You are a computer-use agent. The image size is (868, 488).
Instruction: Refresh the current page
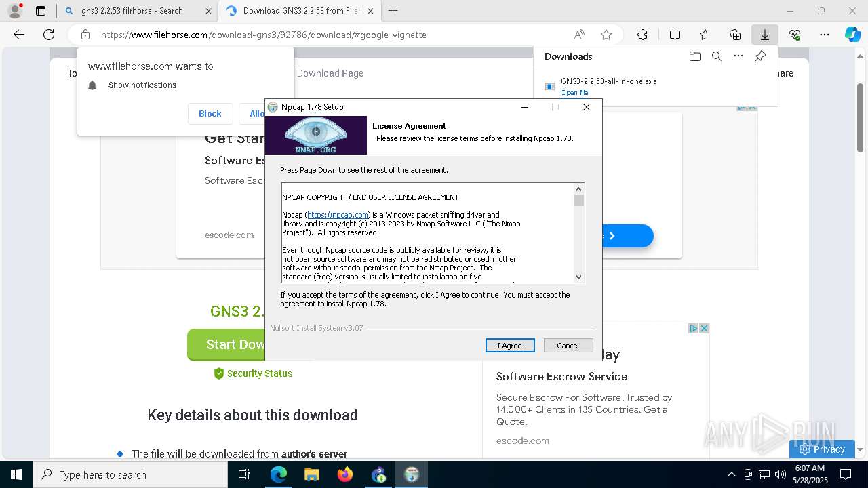click(49, 35)
